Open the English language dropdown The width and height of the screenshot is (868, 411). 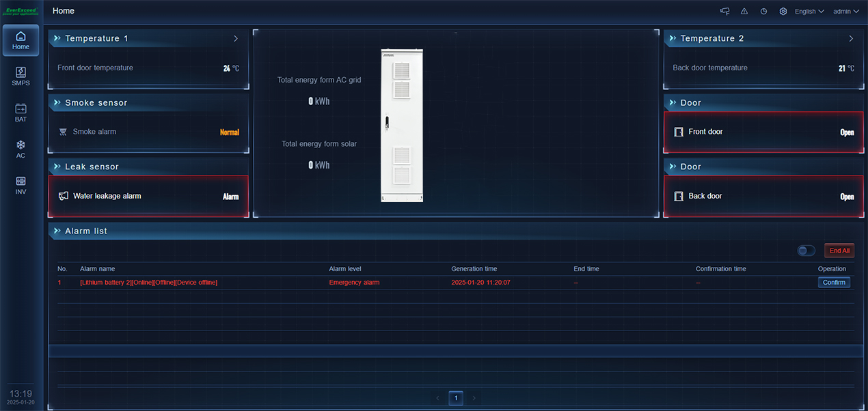click(809, 12)
